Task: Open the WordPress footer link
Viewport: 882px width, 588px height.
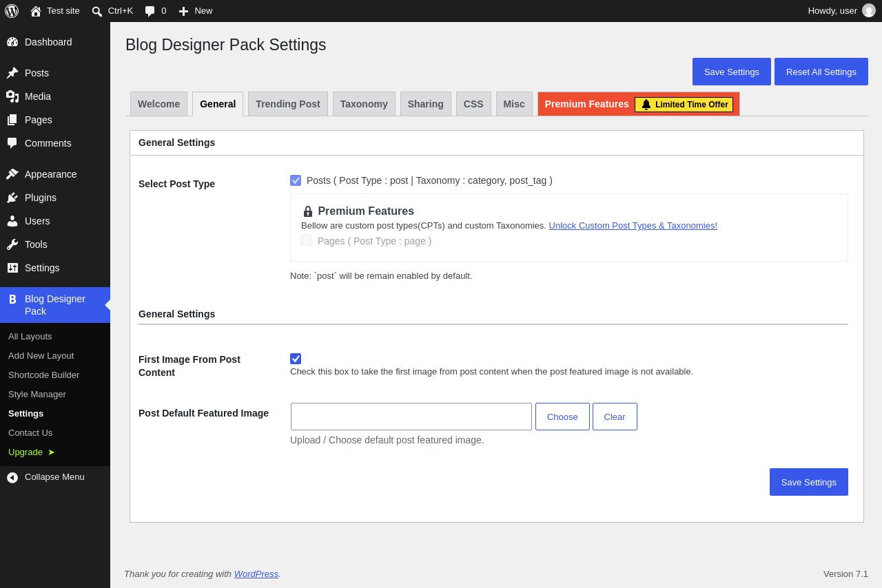Action: [x=256, y=574]
